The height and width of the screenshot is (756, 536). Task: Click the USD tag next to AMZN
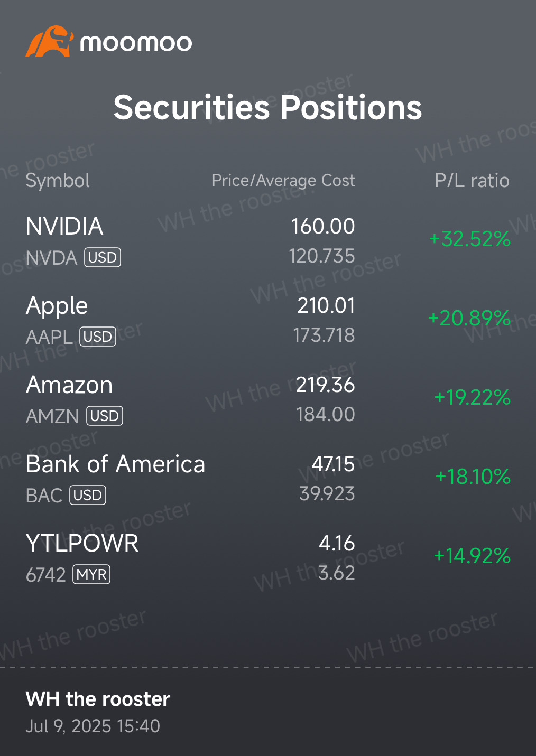click(105, 416)
